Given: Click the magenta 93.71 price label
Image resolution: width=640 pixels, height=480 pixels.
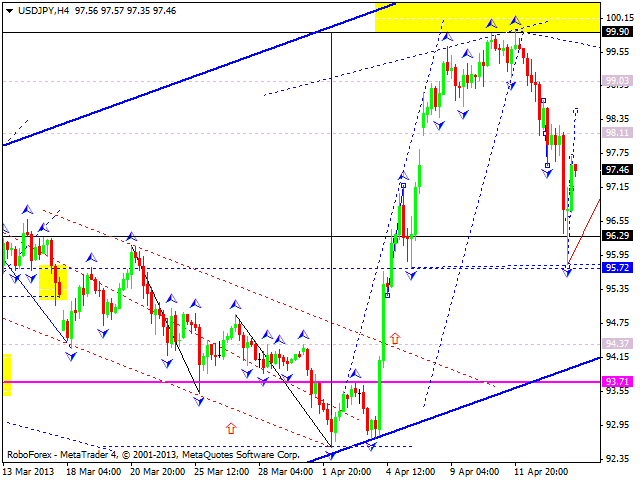Looking at the screenshot, I should 617,382.
